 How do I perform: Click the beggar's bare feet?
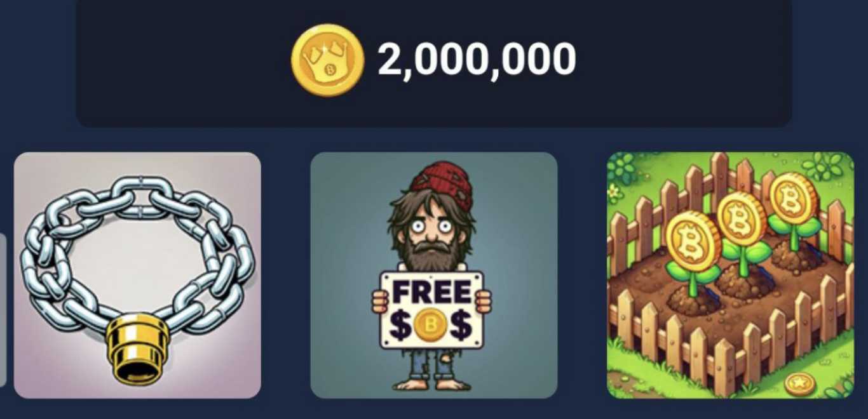coord(432,383)
